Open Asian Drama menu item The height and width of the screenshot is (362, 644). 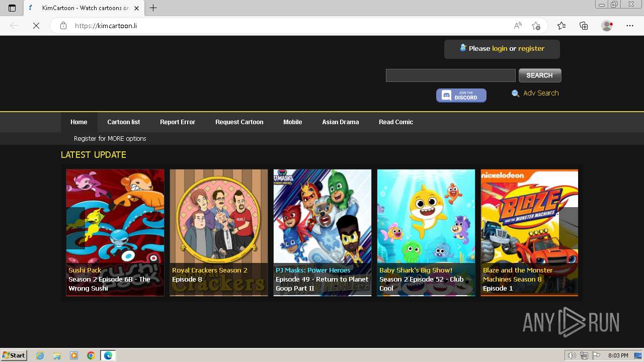341,122
